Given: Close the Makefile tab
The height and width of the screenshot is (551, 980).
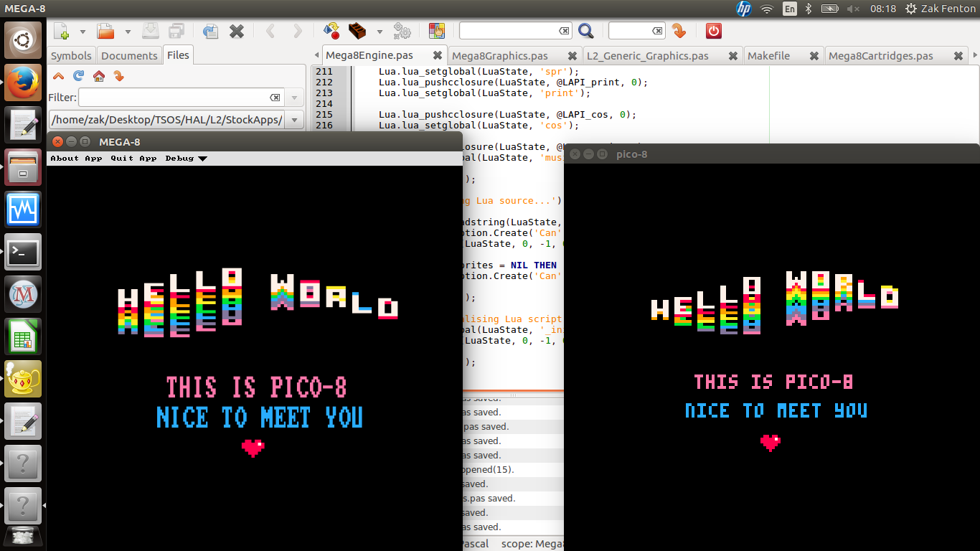Looking at the screenshot, I should 814,56.
